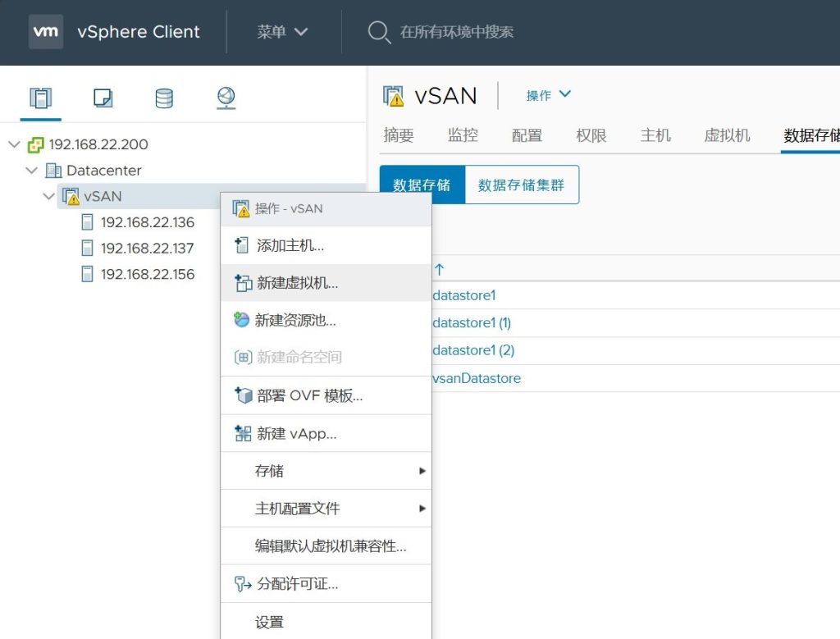Click host icon beside 192.168.22.156
Viewport: 840px width, 639px height.
click(x=87, y=274)
